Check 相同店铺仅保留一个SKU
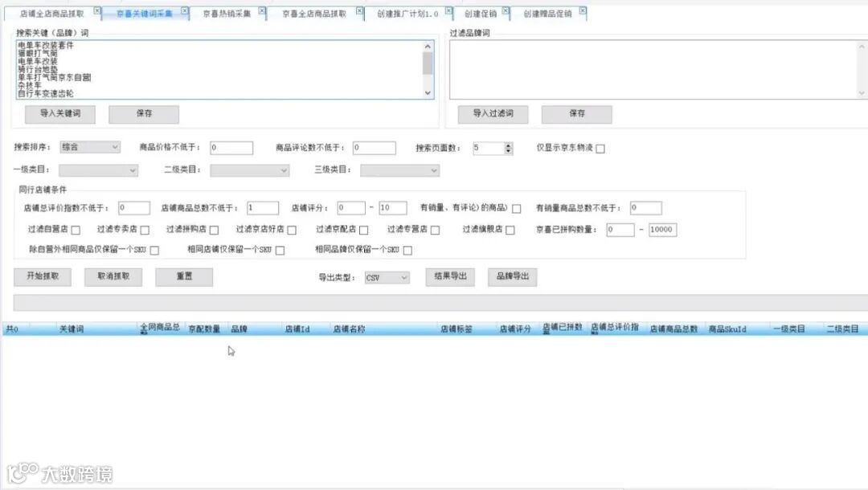Viewport: 868px width, 490px height. click(280, 251)
